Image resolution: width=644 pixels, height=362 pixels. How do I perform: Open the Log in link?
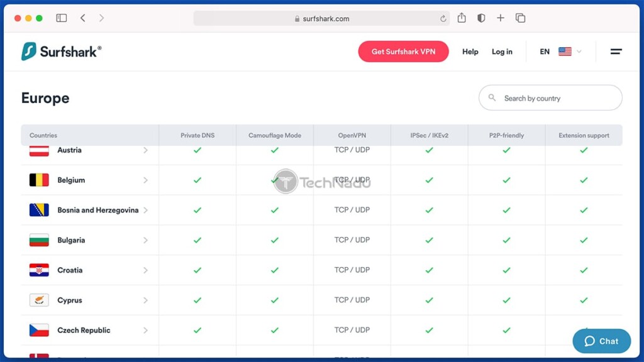502,52
